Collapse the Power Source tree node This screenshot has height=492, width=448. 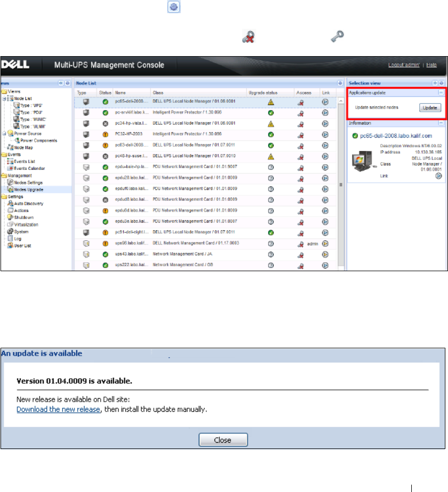(4, 134)
